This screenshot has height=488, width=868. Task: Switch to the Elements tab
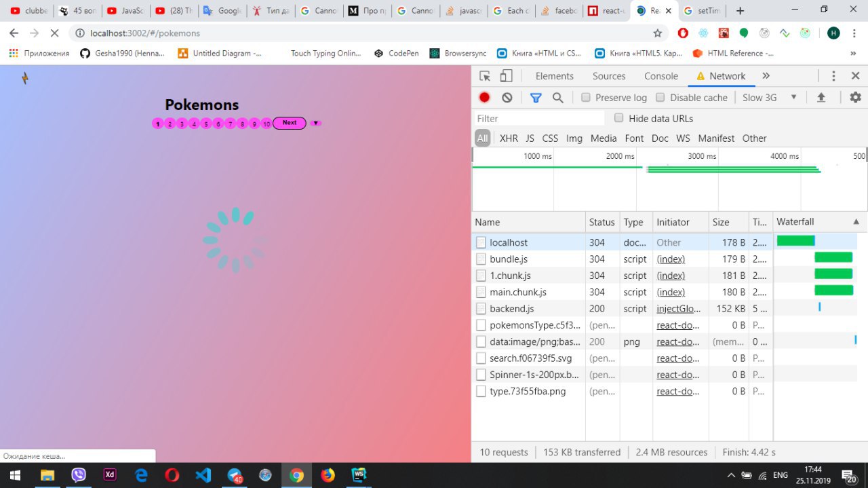(x=554, y=76)
